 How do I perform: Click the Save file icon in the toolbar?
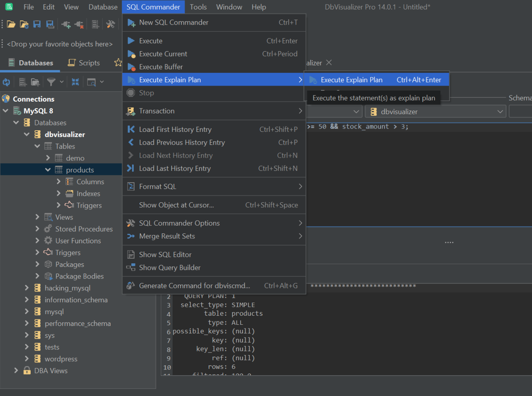pyautogui.click(x=37, y=24)
